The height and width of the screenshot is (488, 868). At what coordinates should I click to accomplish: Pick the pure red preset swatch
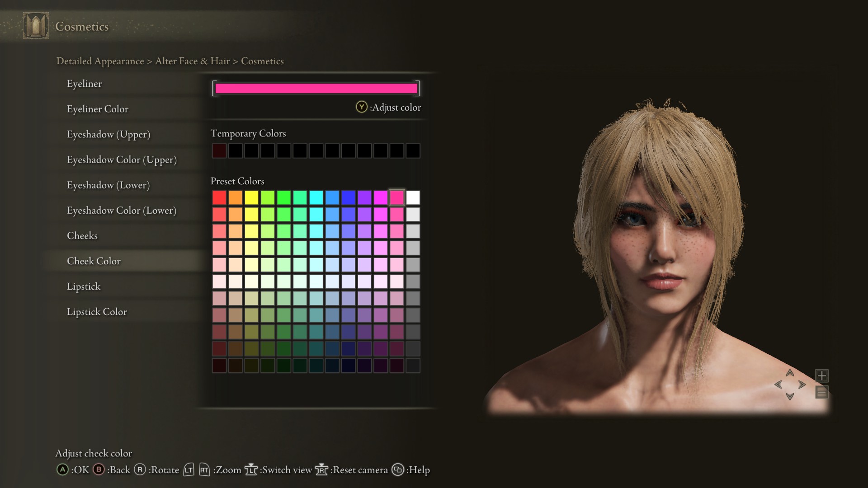(219, 197)
